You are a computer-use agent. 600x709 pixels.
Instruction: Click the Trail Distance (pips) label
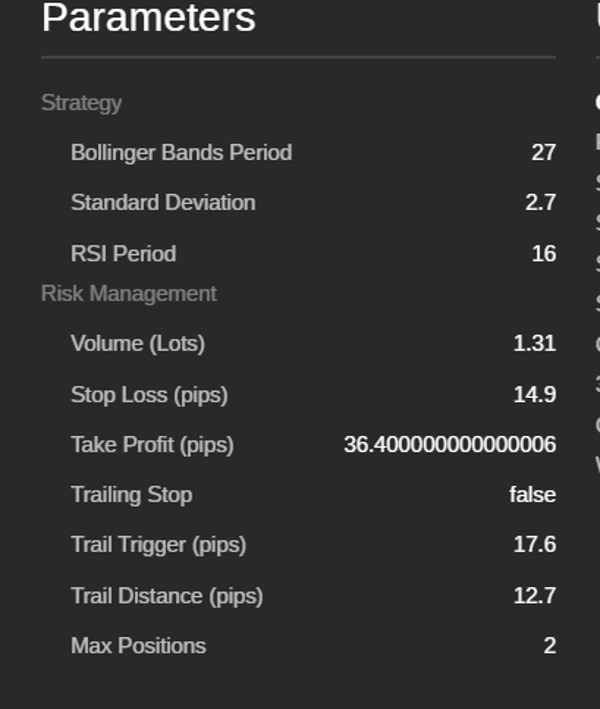[166, 596]
